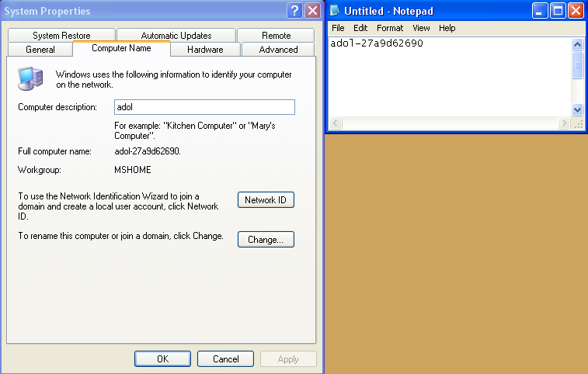Switch to the System Restore tab
Screen dimensions: 588x374
pos(61,35)
